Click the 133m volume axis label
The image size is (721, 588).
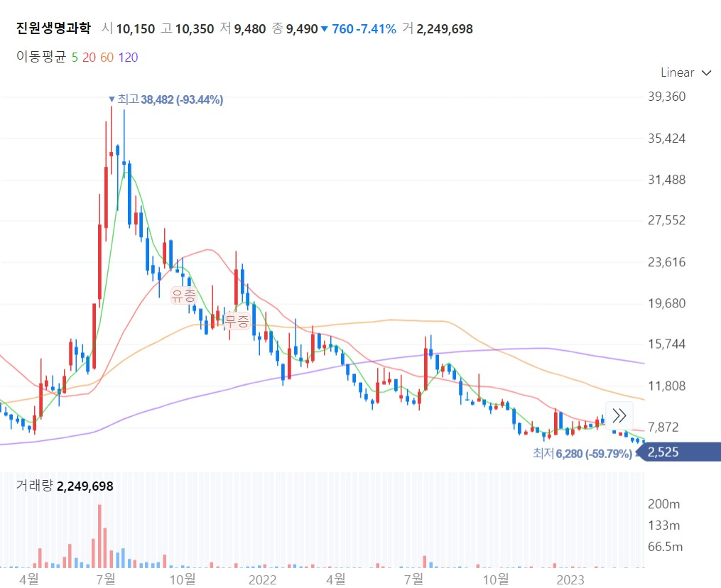point(663,525)
